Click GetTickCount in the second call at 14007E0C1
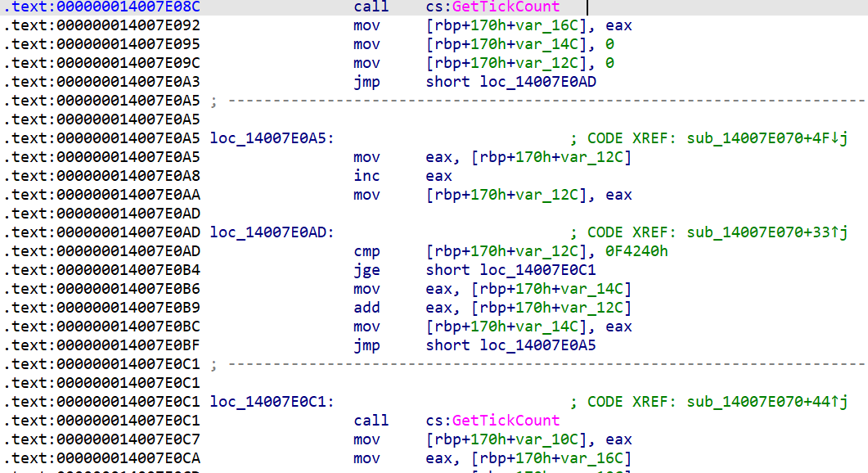Image resolution: width=868 pixels, height=473 pixels. tap(506, 421)
